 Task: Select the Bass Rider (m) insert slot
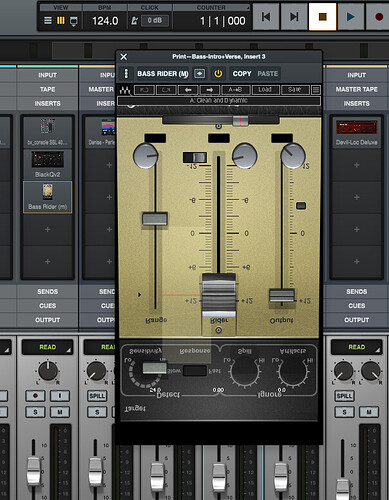tap(47, 197)
